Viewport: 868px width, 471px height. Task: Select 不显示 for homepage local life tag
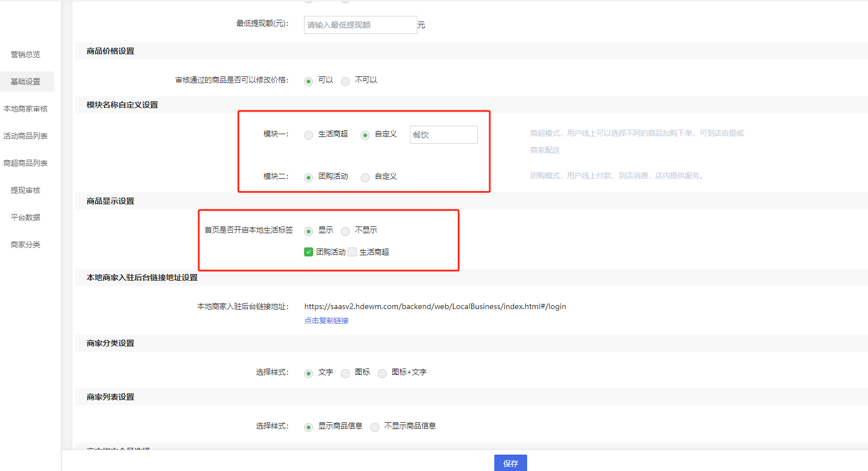point(345,231)
